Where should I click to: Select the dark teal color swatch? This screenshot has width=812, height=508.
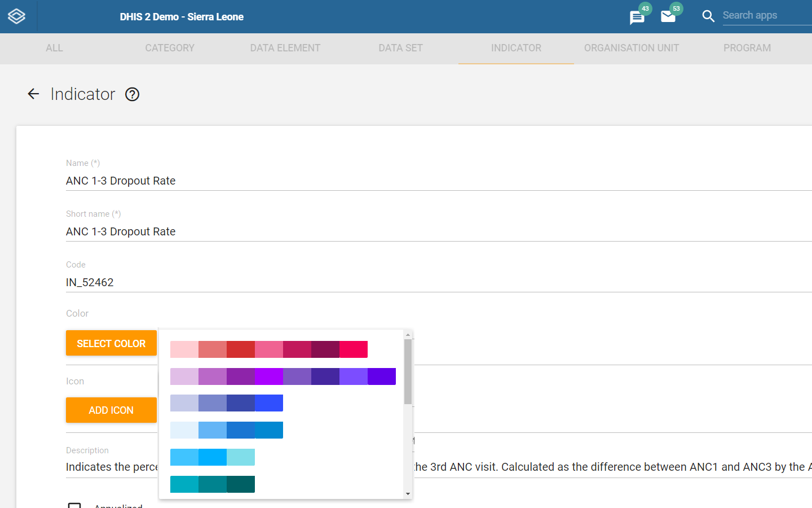coord(241,484)
